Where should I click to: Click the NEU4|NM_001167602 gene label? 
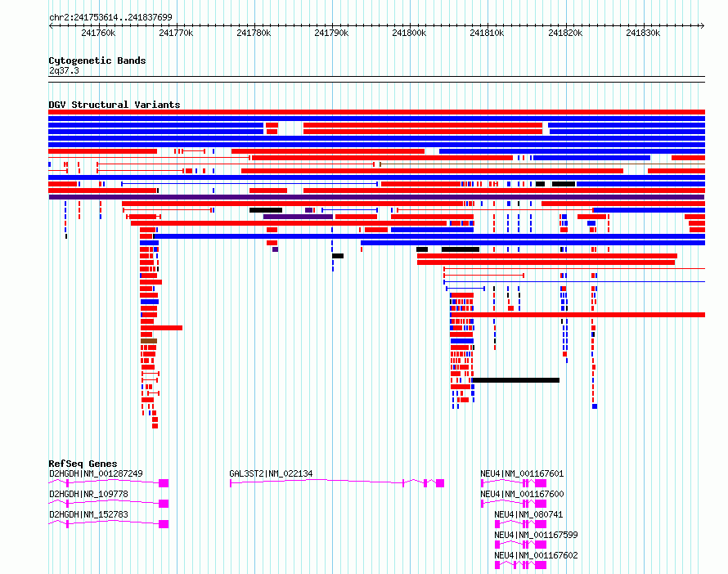coord(536,555)
